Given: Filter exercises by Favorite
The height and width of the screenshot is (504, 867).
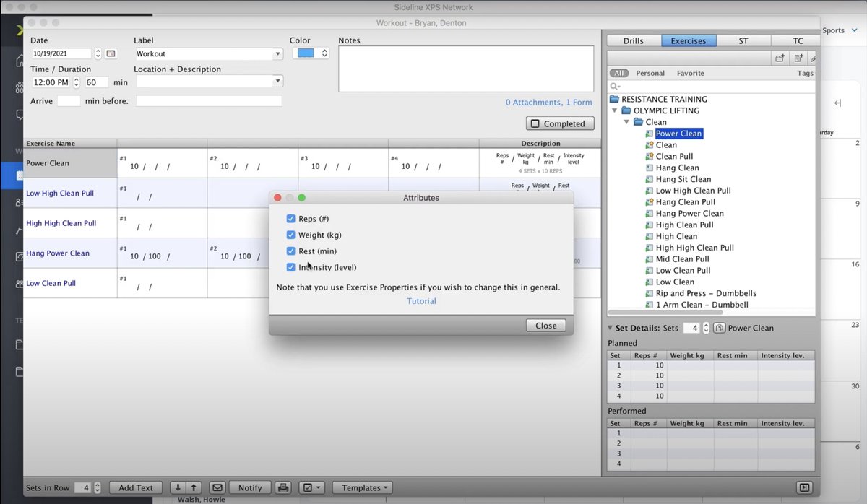Looking at the screenshot, I should pos(690,73).
